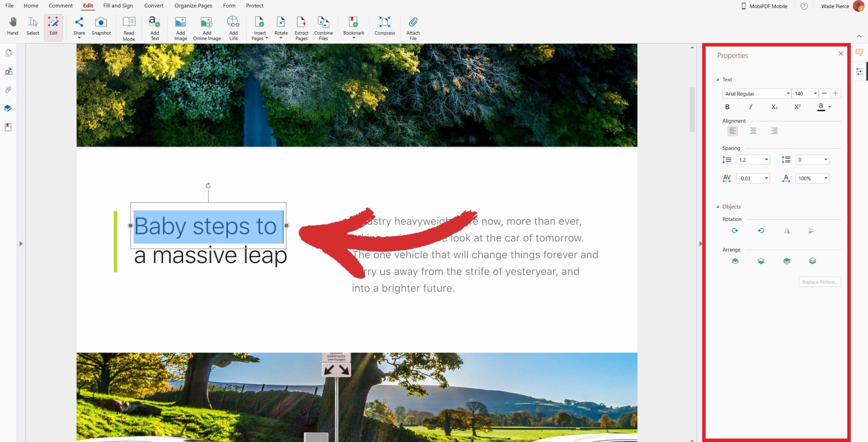Click the Replace Picture button
The height and width of the screenshot is (442, 868).
pyautogui.click(x=820, y=282)
